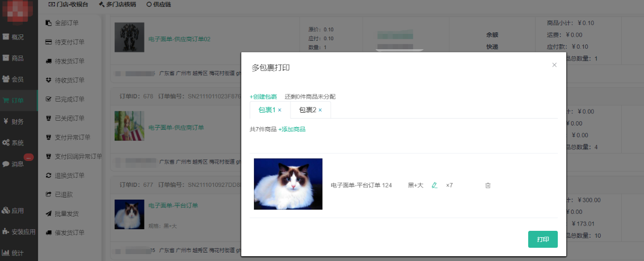Click the 待发货订单 truck icon
This screenshot has height=261, width=644.
[x=49, y=61]
